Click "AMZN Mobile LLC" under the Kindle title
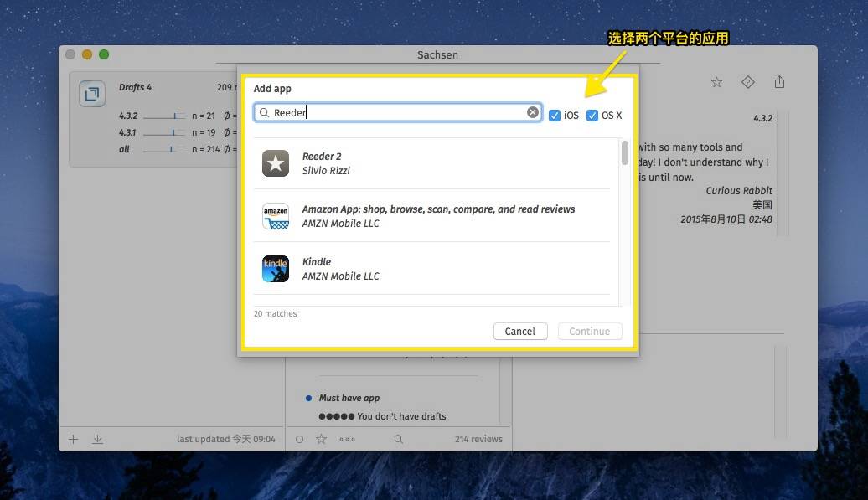This screenshot has width=868, height=500. tap(340, 276)
